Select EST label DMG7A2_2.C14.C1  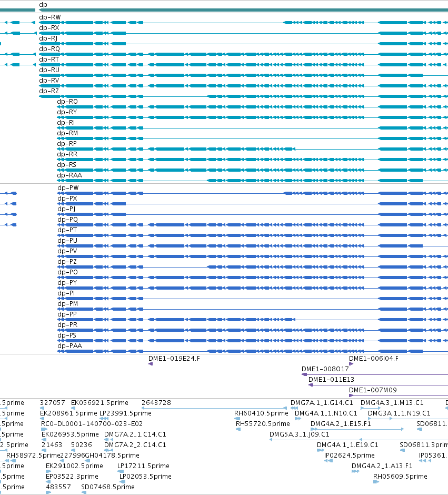click(135, 444)
